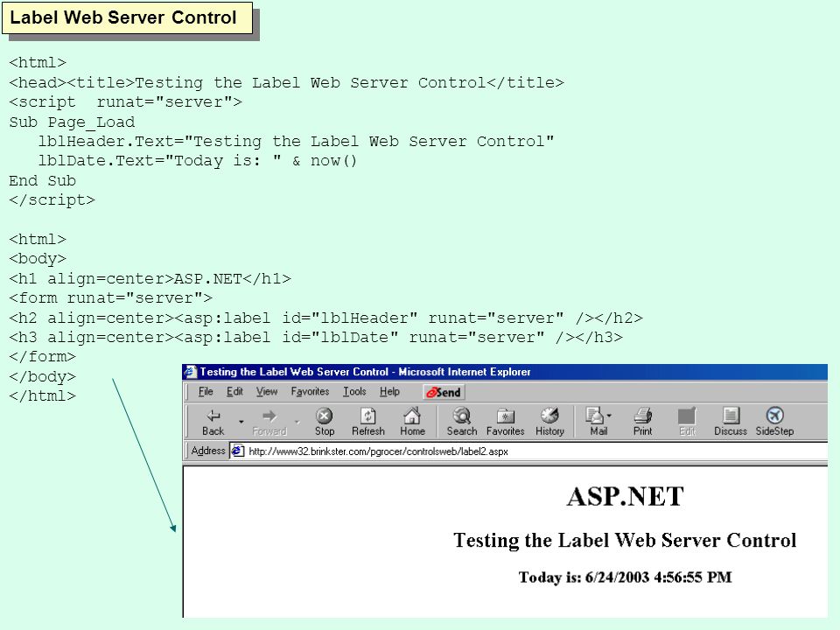Open the Tools menu
This screenshot has height=630, width=840.
(x=354, y=392)
